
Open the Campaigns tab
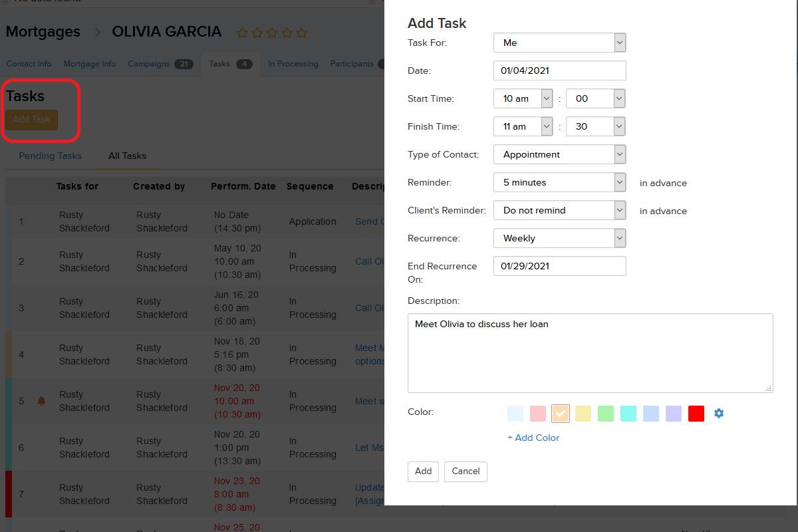pyautogui.click(x=160, y=64)
